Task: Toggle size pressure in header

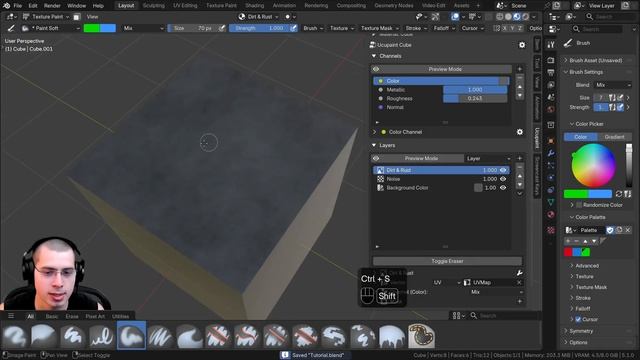Action: pyautogui.click(x=222, y=28)
